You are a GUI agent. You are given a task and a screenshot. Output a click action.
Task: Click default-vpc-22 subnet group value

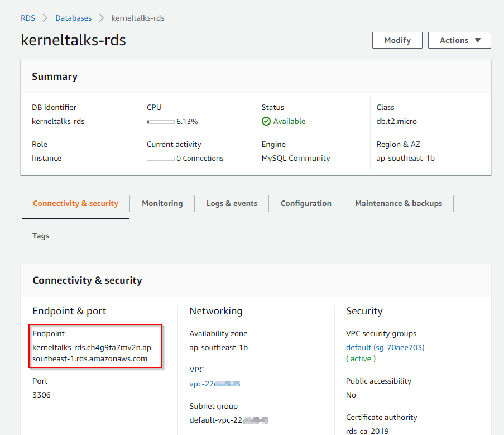pyautogui.click(x=229, y=420)
